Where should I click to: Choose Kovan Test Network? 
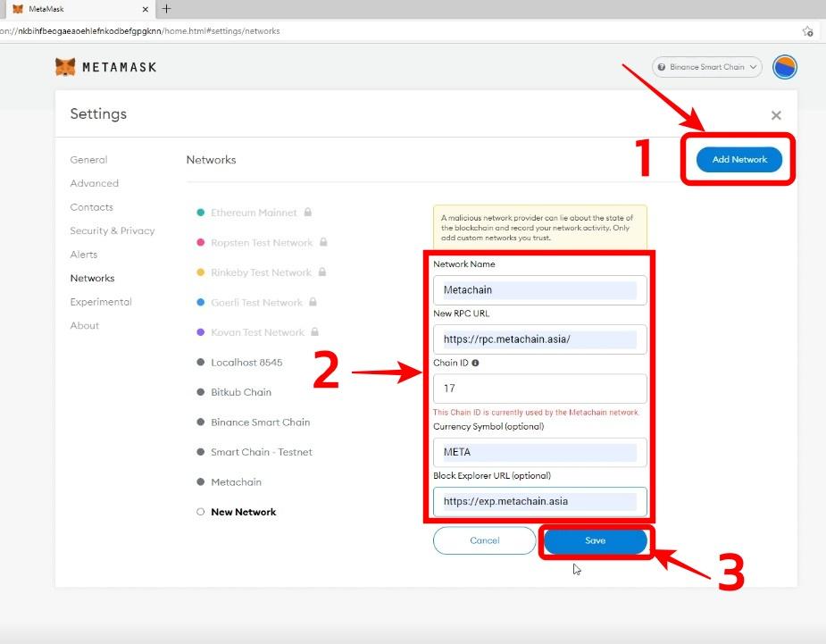pyautogui.click(x=257, y=332)
